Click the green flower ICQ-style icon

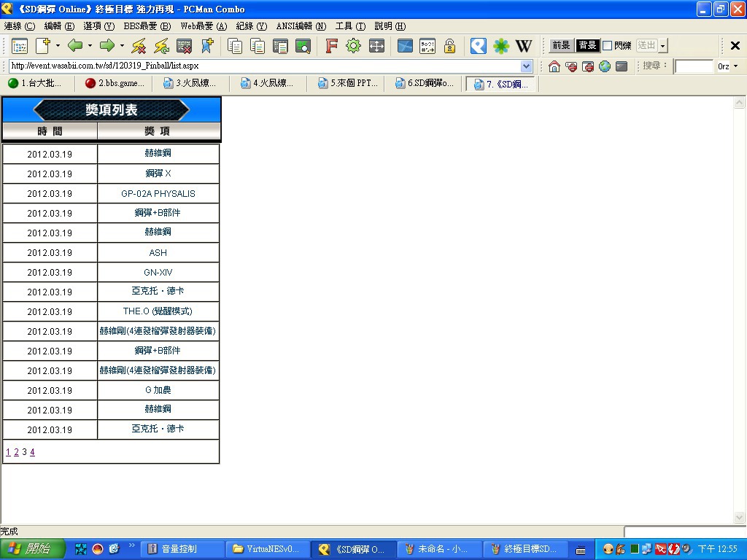(501, 46)
